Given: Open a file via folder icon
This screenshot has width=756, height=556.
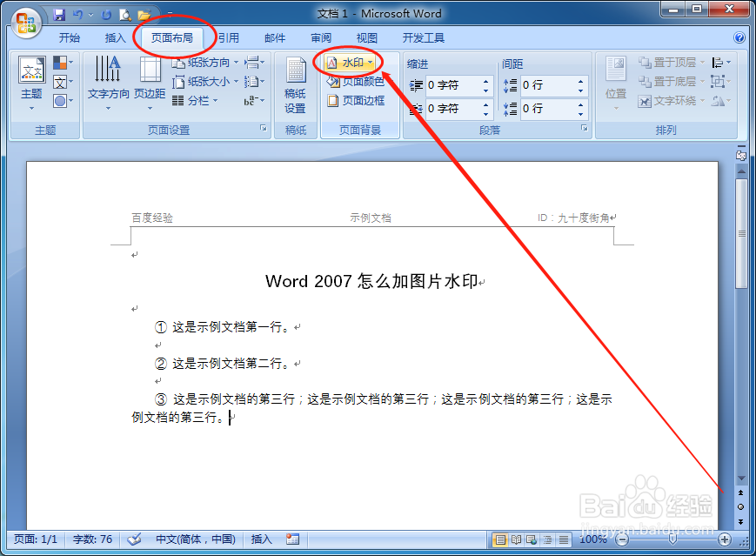Looking at the screenshot, I should coord(144,15).
